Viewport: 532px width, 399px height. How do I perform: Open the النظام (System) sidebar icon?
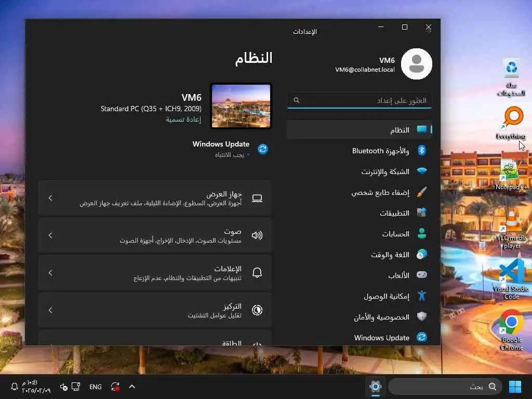pos(422,129)
